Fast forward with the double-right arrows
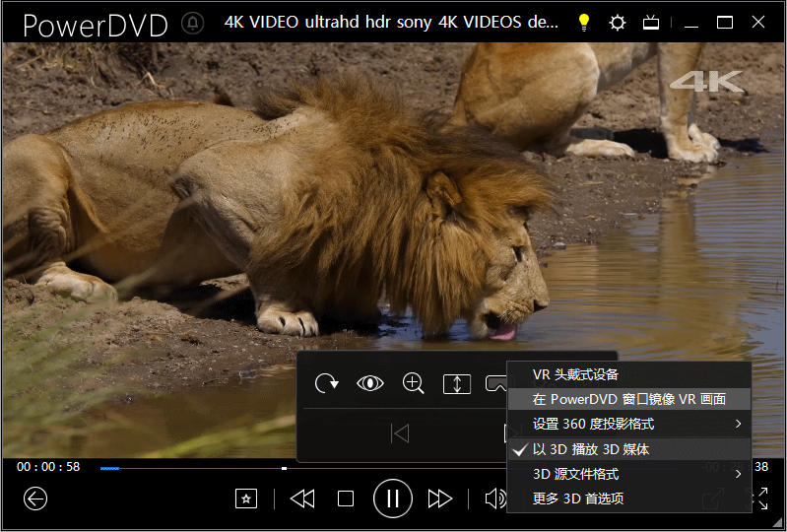 click(x=439, y=499)
